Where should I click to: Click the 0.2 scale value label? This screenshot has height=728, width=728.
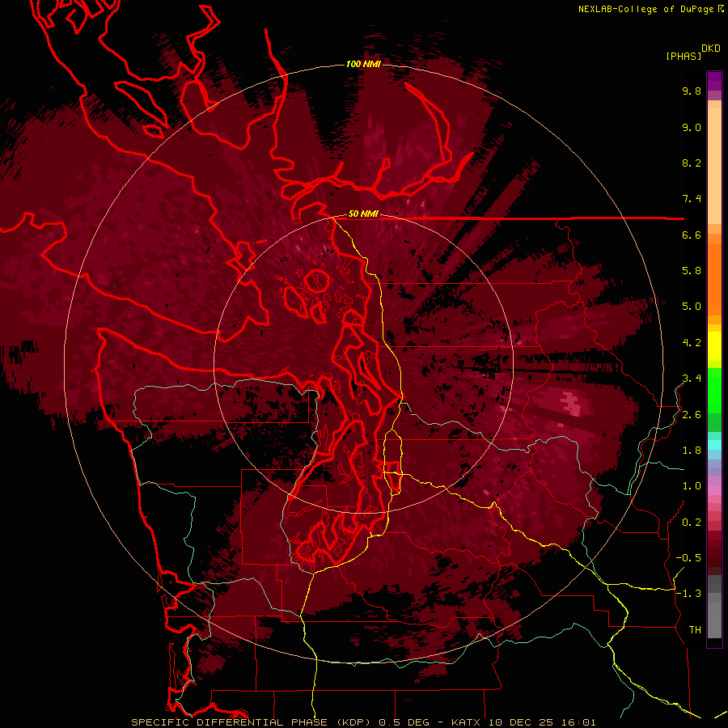point(692,523)
